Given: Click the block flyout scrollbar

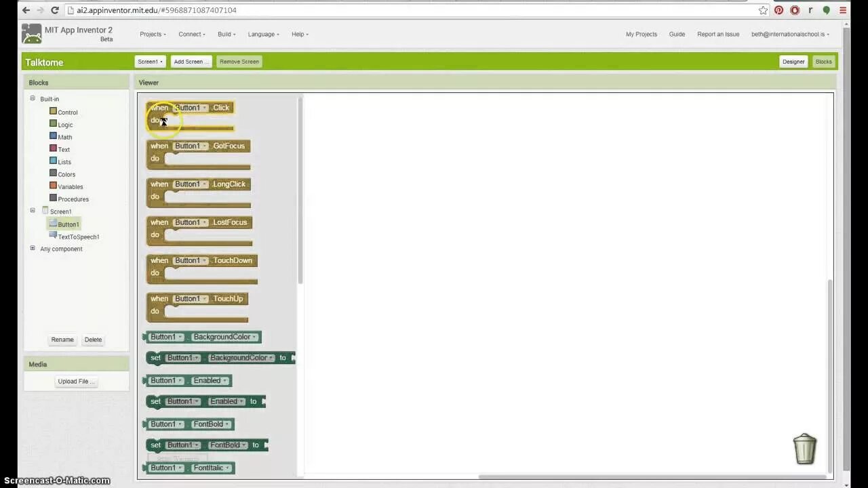Looking at the screenshot, I should pos(299,190).
